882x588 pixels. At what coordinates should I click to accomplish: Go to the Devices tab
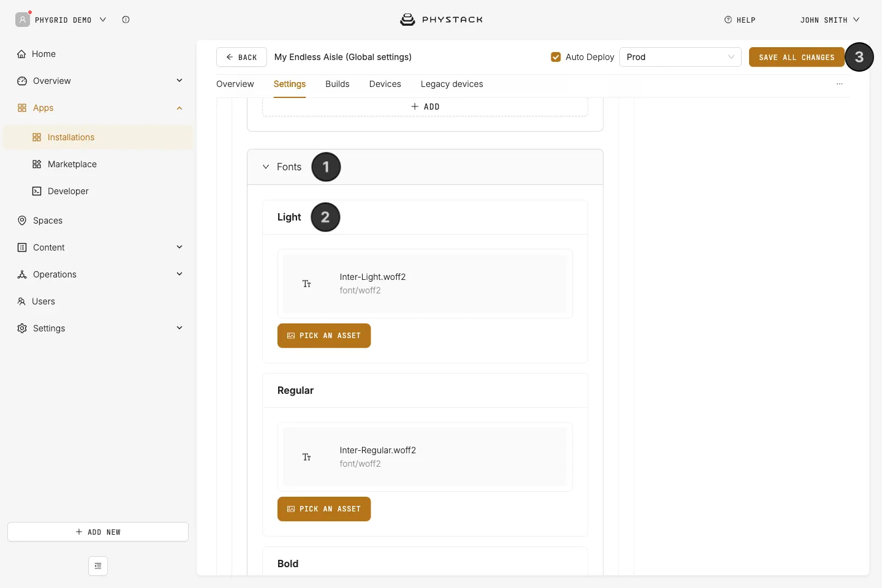[385, 84]
